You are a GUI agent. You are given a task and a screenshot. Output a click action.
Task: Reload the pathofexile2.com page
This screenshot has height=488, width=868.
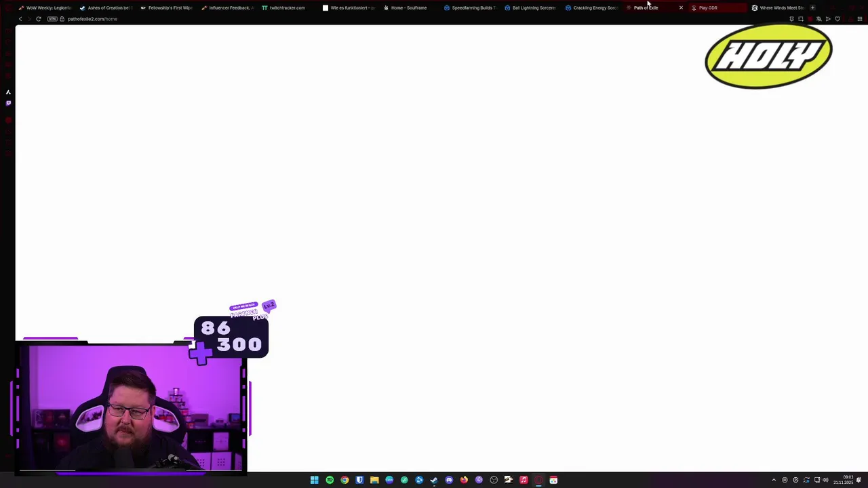click(x=39, y=19)
